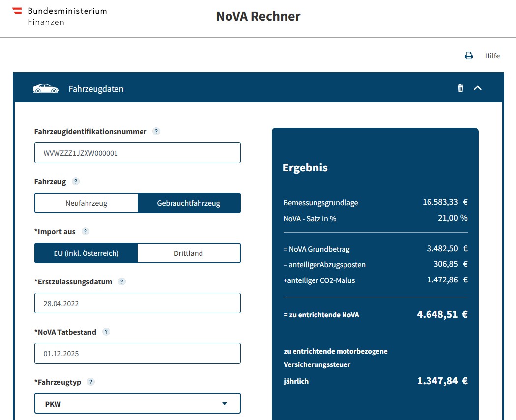Screen dimensions: 516x420
Task: Show help for Import aus
Action: (x=86, y=231)
